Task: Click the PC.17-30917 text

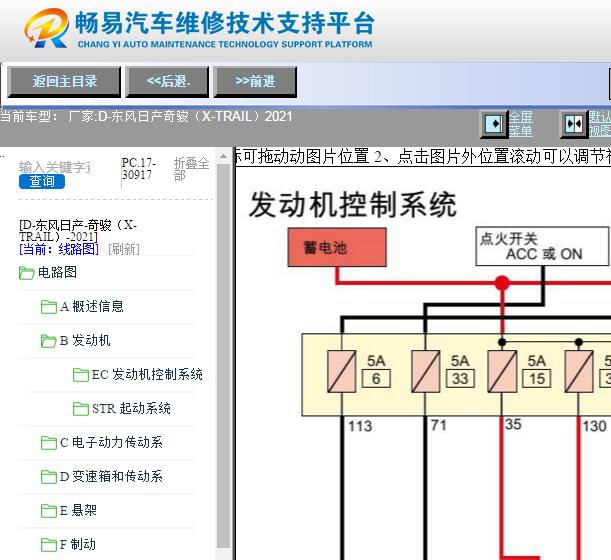Action: click(x=138, y=169)
